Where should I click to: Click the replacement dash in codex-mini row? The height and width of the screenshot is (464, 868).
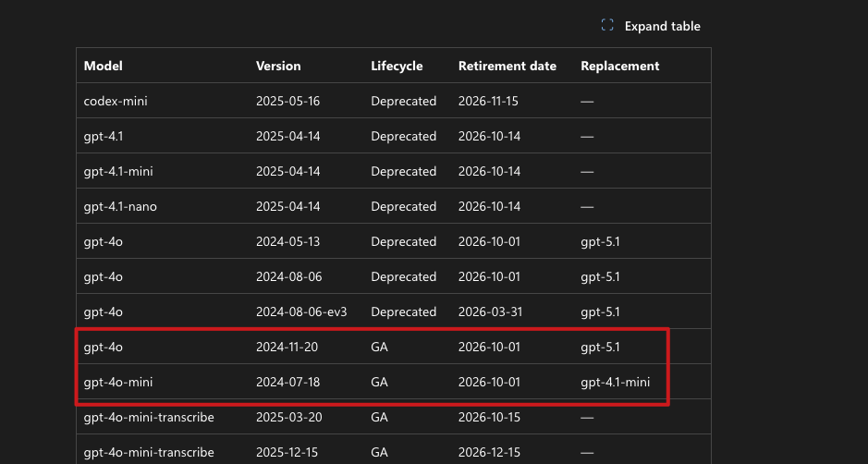[x=587, y=102]
